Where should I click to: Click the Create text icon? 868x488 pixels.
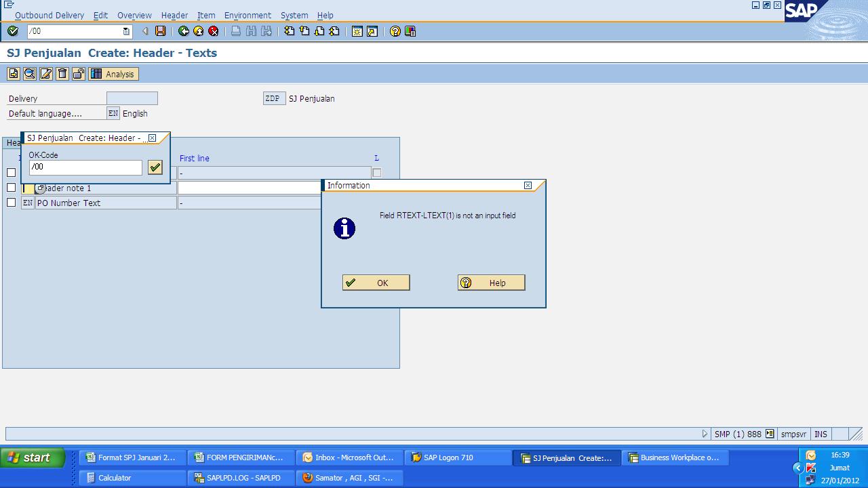14,74
